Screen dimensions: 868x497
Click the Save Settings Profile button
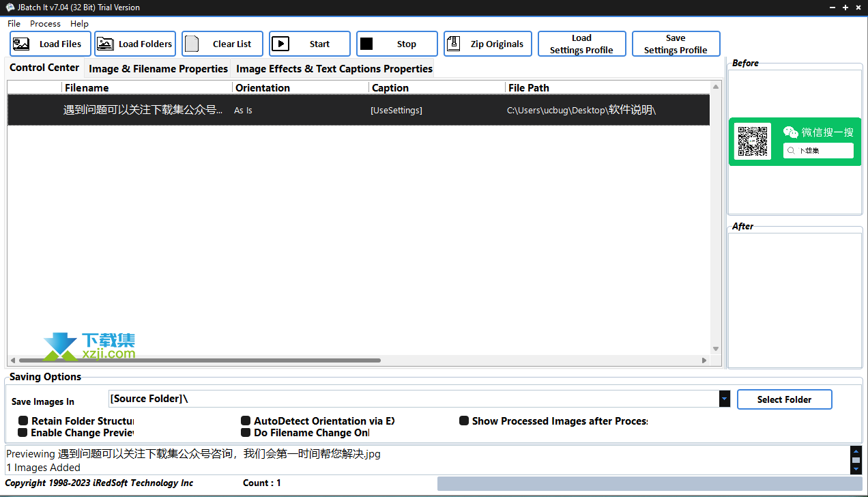pos(676,44)
